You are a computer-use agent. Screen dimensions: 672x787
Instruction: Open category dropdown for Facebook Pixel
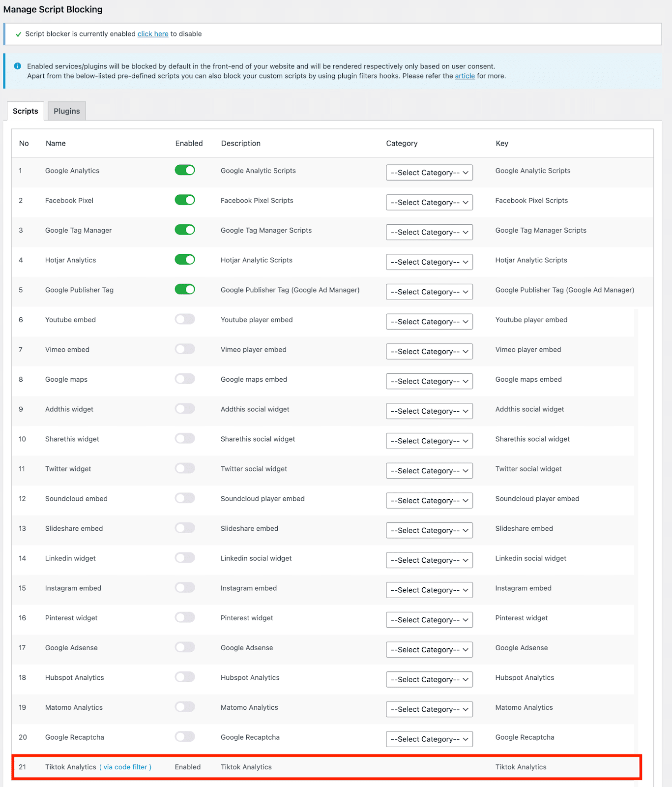[x=429, y=203]
